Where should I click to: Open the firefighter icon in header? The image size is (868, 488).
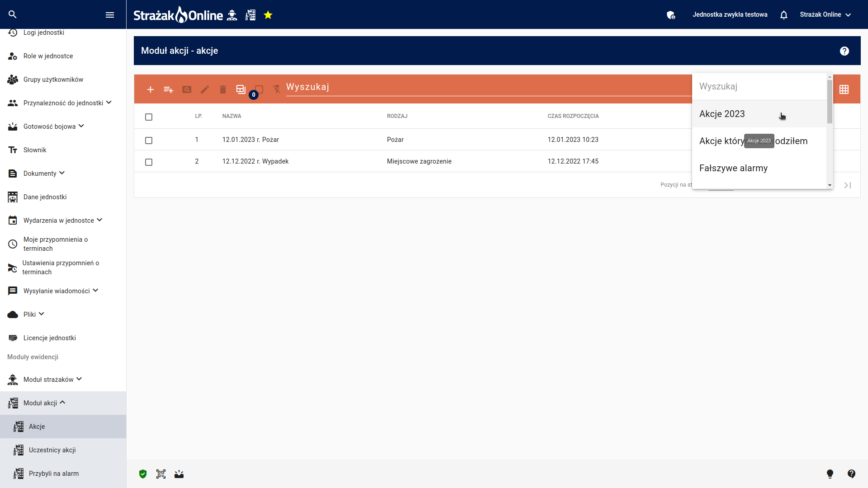(x=232, y=15)
